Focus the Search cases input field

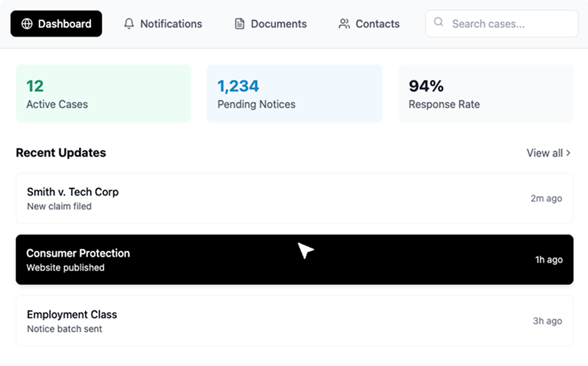pyautogui.click(x=502, y=24)
